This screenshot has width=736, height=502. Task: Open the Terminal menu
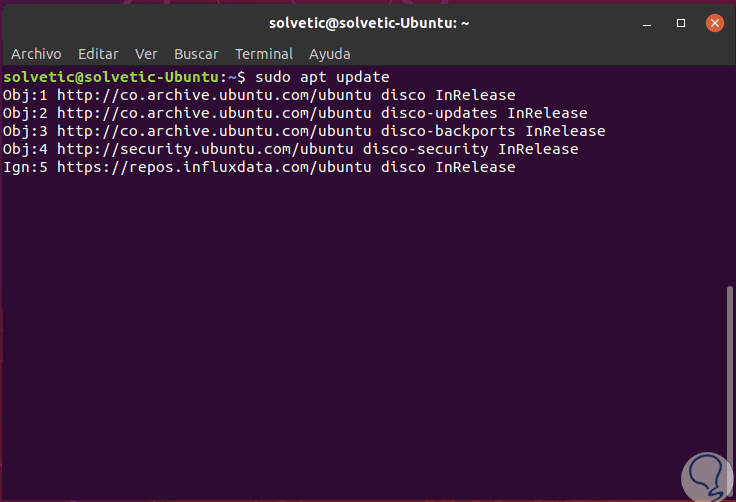264,54
